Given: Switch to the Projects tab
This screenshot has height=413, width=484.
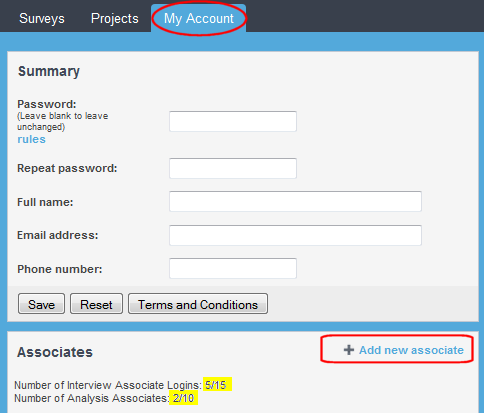Looking at the screenshot, I should [114, 18].
